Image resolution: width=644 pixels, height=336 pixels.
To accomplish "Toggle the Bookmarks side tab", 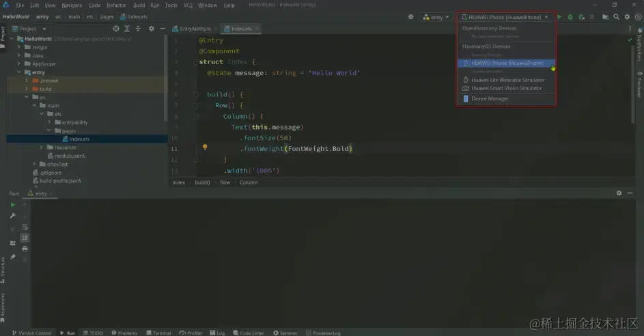I will point(3,307).
